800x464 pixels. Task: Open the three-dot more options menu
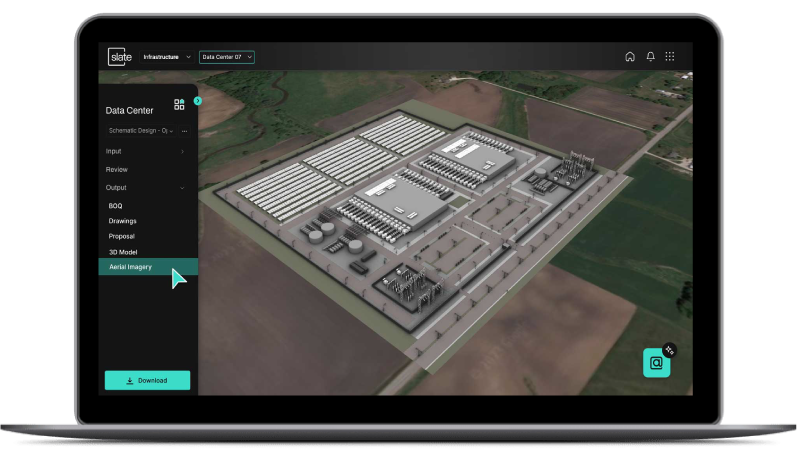point(185,131)
